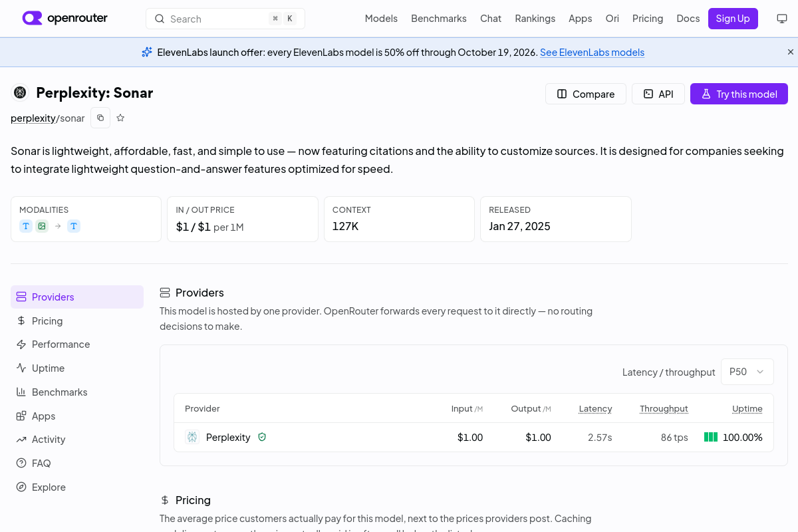
Task: Click Try this model
Action: coord(739,94)
